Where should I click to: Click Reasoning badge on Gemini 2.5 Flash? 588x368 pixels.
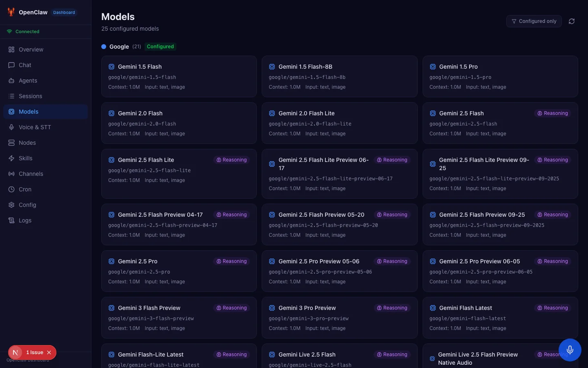[x=552, y=113]
